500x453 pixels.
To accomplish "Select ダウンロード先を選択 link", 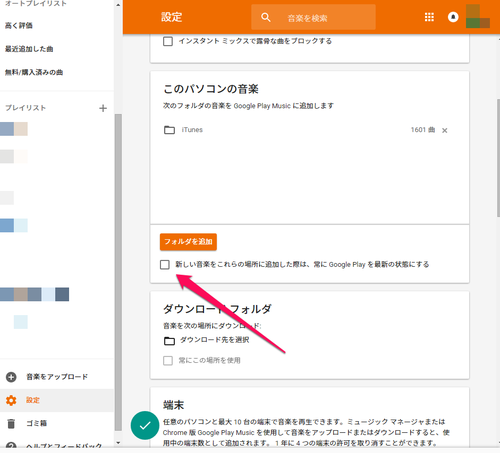I will (x=215, y=340).
